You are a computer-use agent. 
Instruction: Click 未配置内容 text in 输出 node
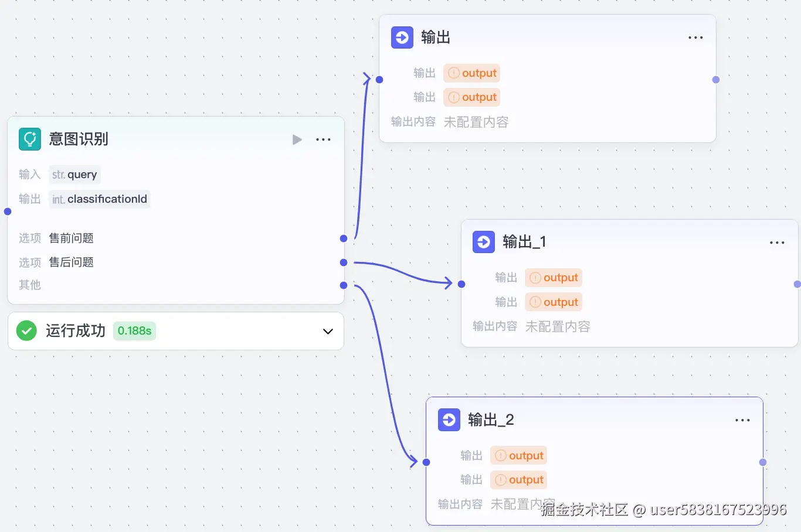(476, 122)
